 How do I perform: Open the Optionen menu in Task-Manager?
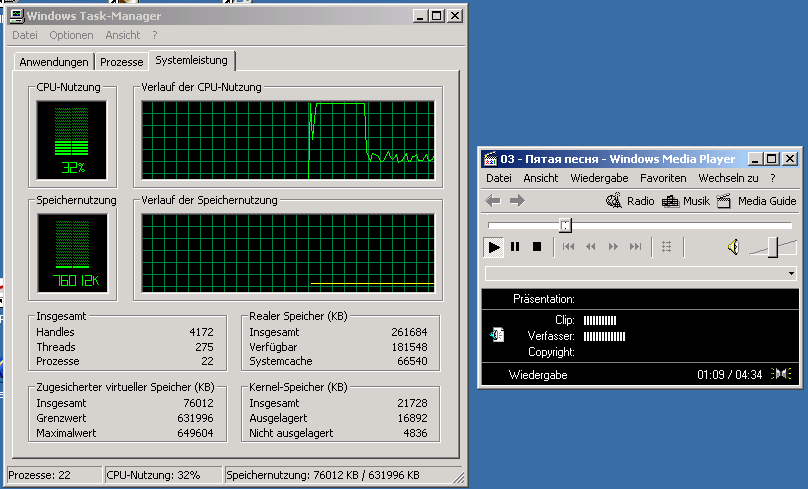pos(71,35)
